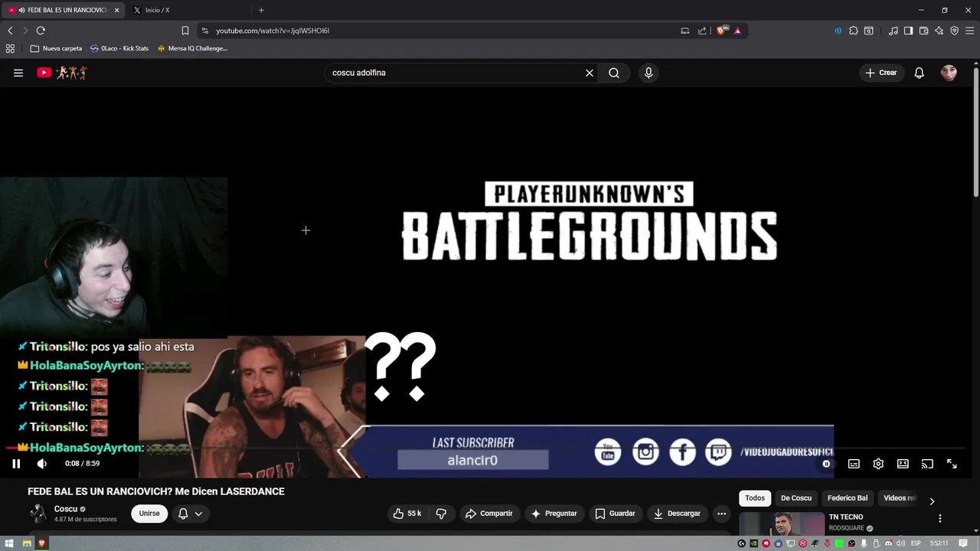Click the magnifier search button

(614, 73)
